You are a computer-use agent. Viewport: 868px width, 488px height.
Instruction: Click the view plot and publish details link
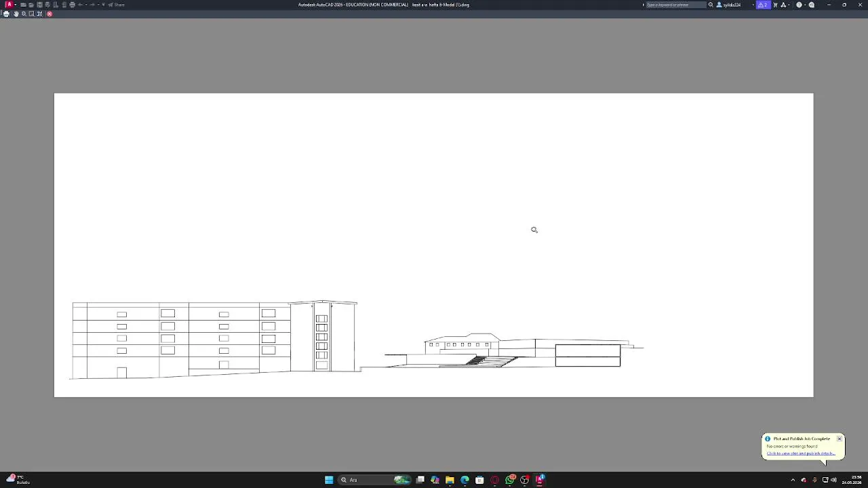coord(801,453)
